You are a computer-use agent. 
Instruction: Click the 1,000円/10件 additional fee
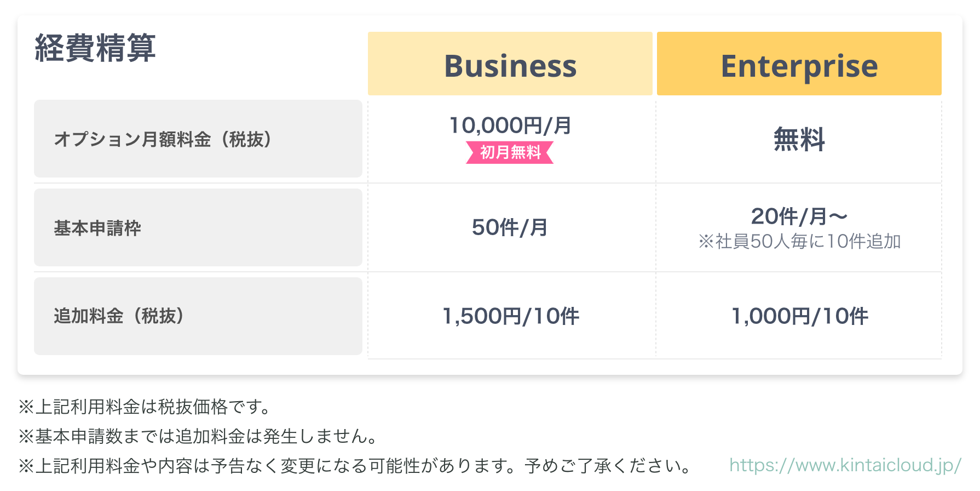pos(799,316)
